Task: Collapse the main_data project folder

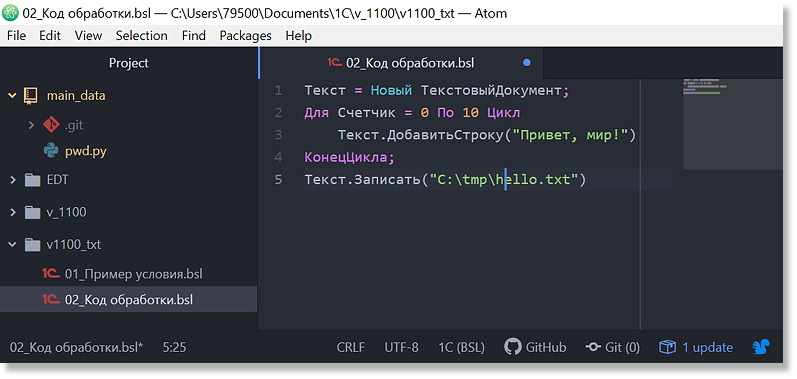Action: click(x=12, y=96)
